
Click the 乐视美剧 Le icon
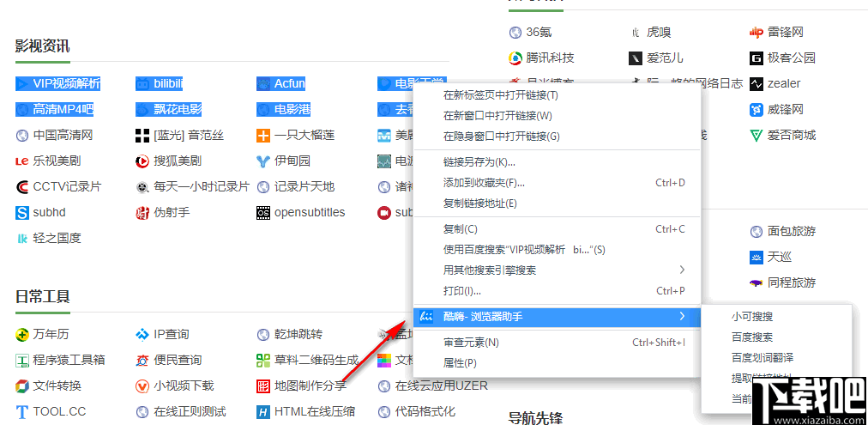tap(22, 161)
